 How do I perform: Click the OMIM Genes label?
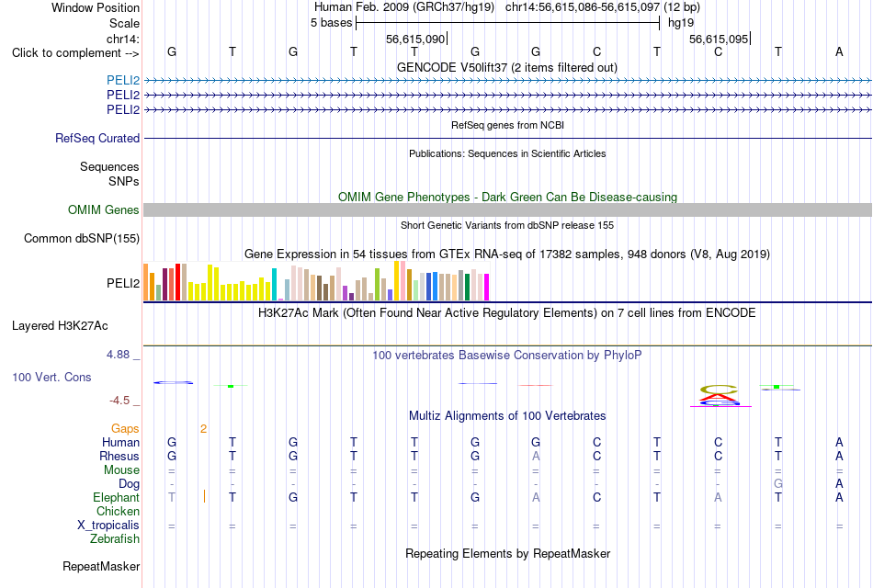(x=104, y=209)
